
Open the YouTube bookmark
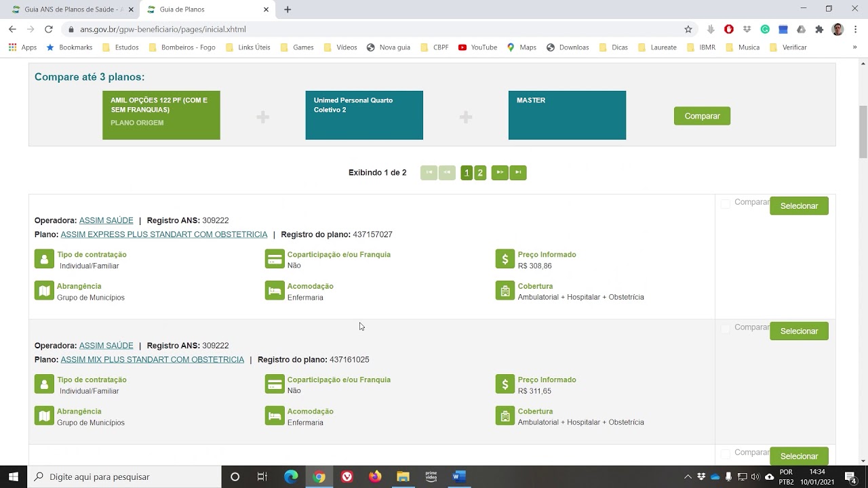point(477,47)
